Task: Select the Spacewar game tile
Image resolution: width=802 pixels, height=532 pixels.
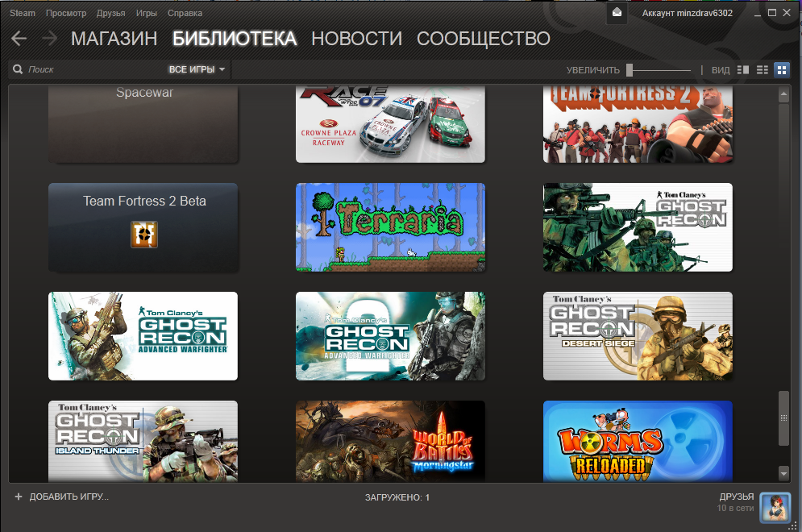Action: tap(143, 124)
